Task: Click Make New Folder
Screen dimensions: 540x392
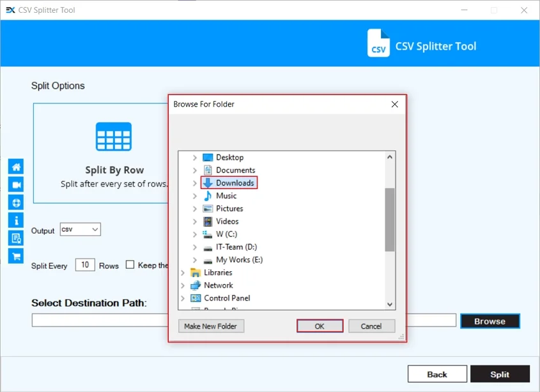Action: click(x=211, y=326)
